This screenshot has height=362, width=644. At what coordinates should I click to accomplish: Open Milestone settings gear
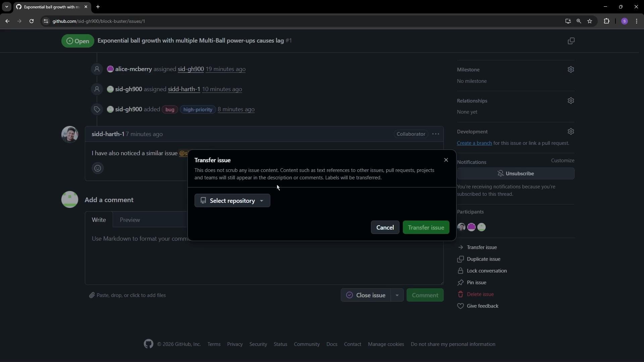coord(571,69)
